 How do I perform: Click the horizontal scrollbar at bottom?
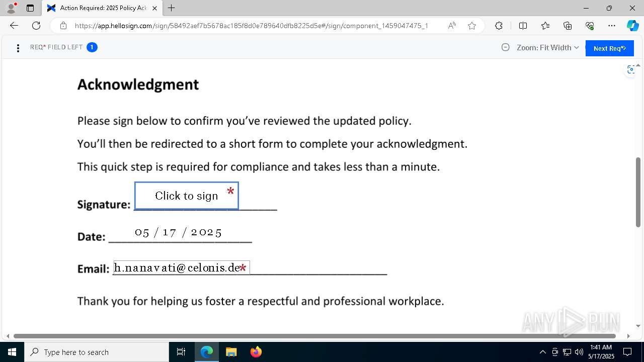[x=314, y=336]
